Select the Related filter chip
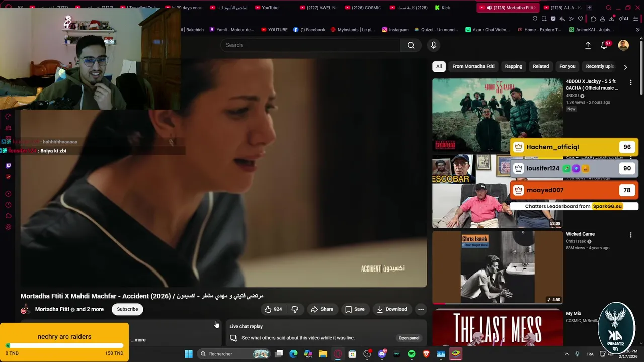Screen dimensions: 644x362 (541, 66)
